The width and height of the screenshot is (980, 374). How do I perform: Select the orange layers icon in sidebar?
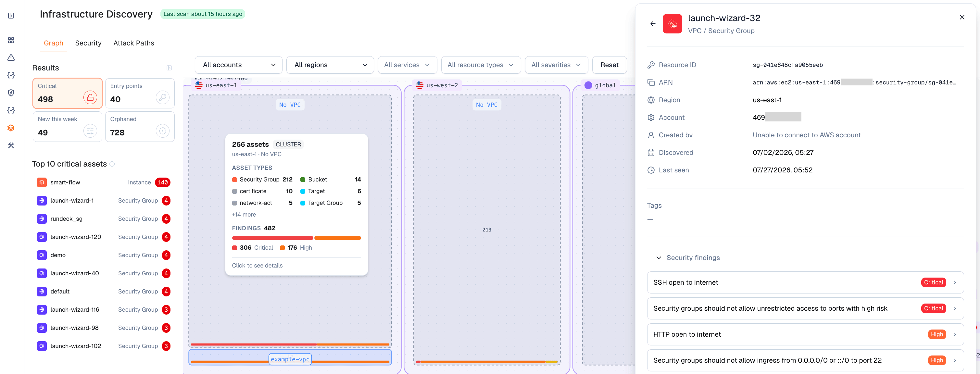point(11,128)
